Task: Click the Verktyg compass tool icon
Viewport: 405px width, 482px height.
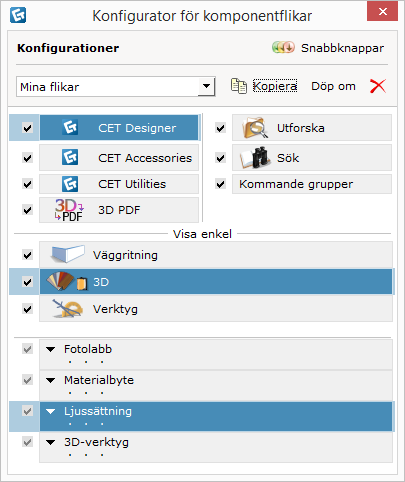Action: (x=68, y=309)
